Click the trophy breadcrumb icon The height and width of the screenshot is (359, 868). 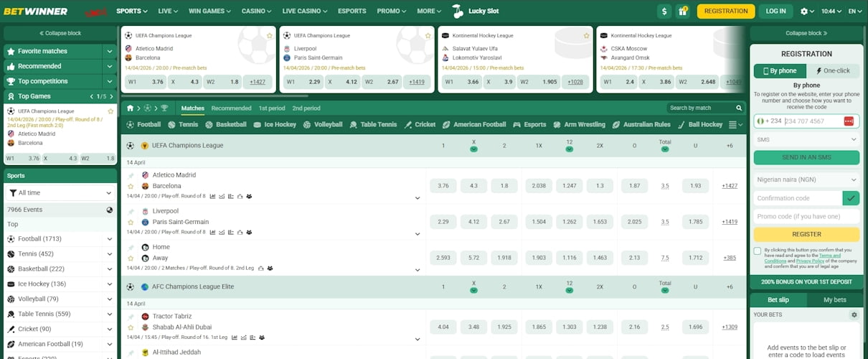coord(164,108)
